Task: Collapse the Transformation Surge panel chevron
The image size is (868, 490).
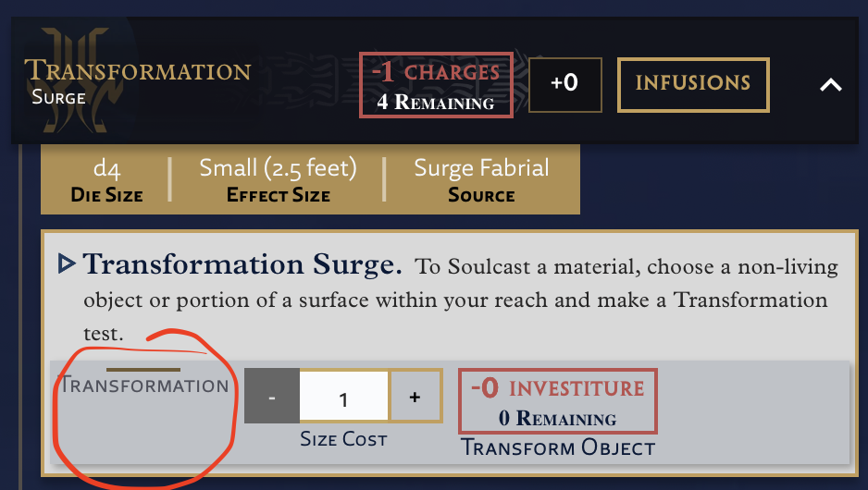Action: pyautogui.click(x=830, y=85)
